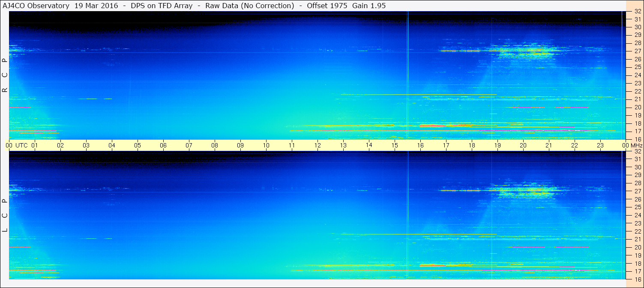This screenshot has width=644, height=288.
Task: Select hour "02" on the UTC axis
Action: (60, 145)
